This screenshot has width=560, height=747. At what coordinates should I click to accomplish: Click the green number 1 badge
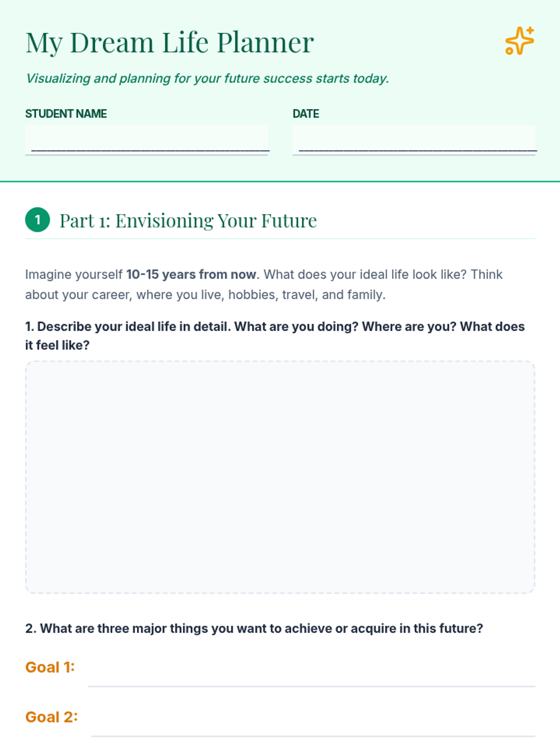(37, 219)
